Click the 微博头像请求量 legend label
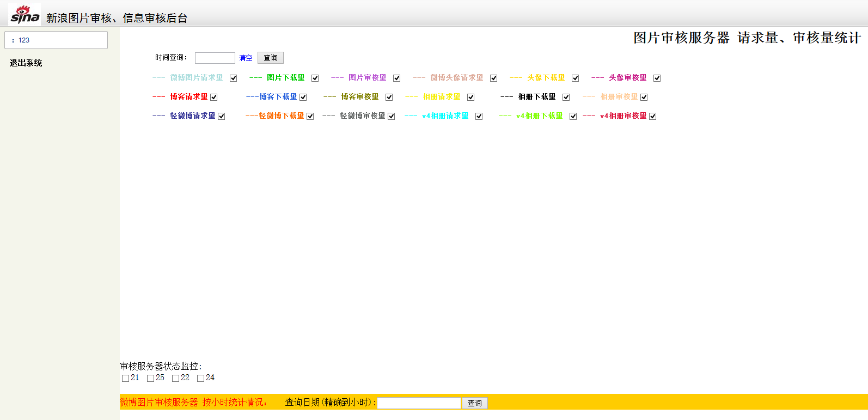Image resolution: width=868 pixels, height=420 pixels. [457, 78]
